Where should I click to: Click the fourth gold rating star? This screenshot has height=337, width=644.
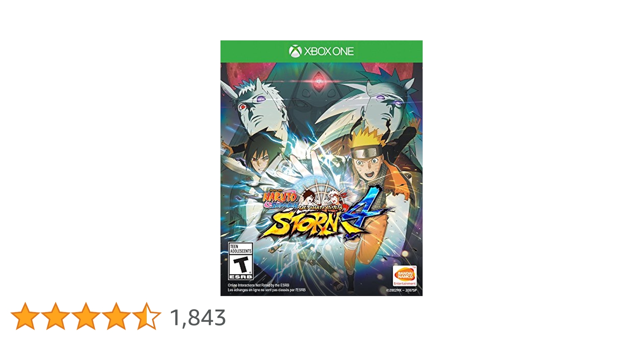tap(116, 316)
